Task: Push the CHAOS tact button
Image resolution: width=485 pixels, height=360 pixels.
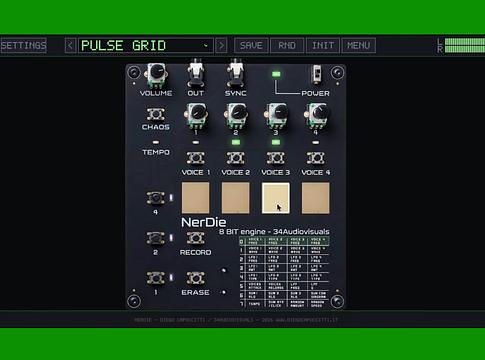Action: (156, 114)
